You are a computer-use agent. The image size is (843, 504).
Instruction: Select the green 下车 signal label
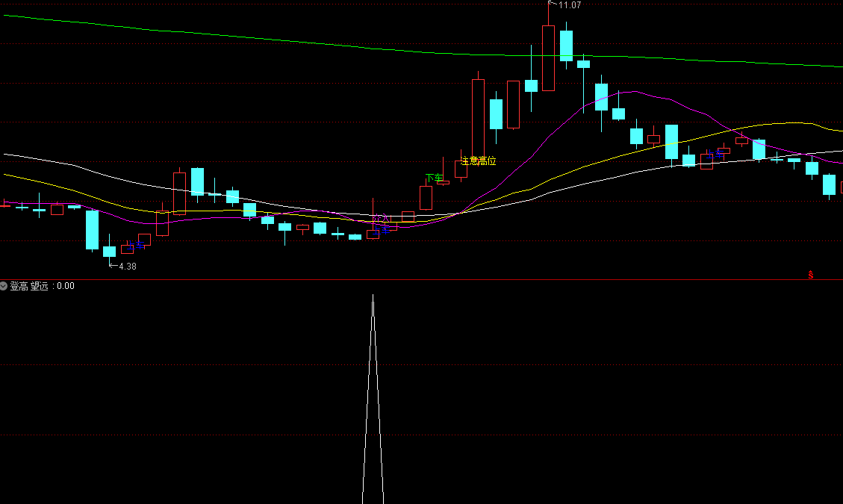(435, 178)
